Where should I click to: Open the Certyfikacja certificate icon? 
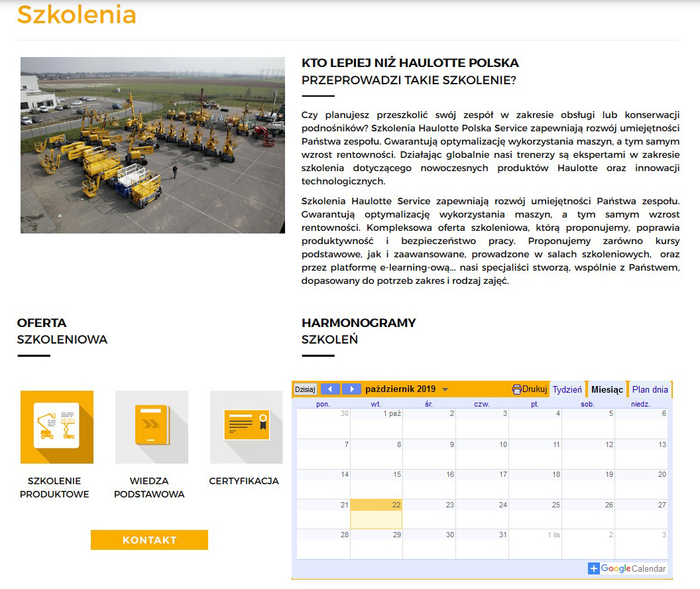[247, 427]
